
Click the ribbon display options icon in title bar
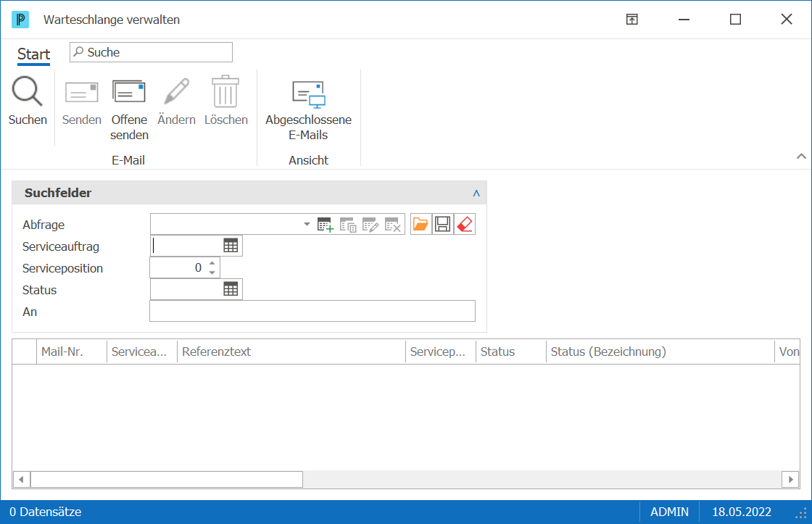tap(631, 20)
